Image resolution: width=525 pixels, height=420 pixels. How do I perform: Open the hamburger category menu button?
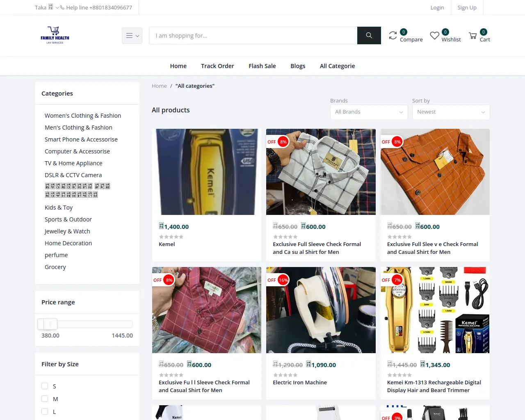(132, 36)
